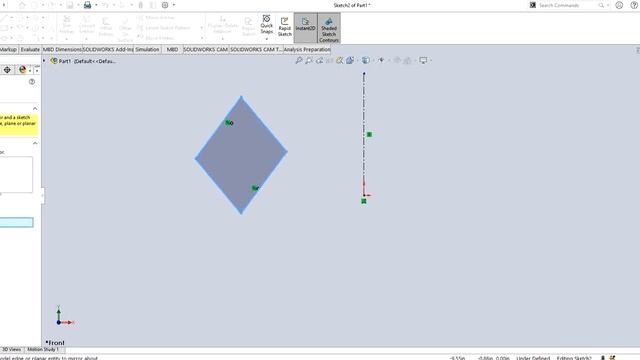Switch to the Markup tab
640x360 pixels.
(x=8, y=49)
